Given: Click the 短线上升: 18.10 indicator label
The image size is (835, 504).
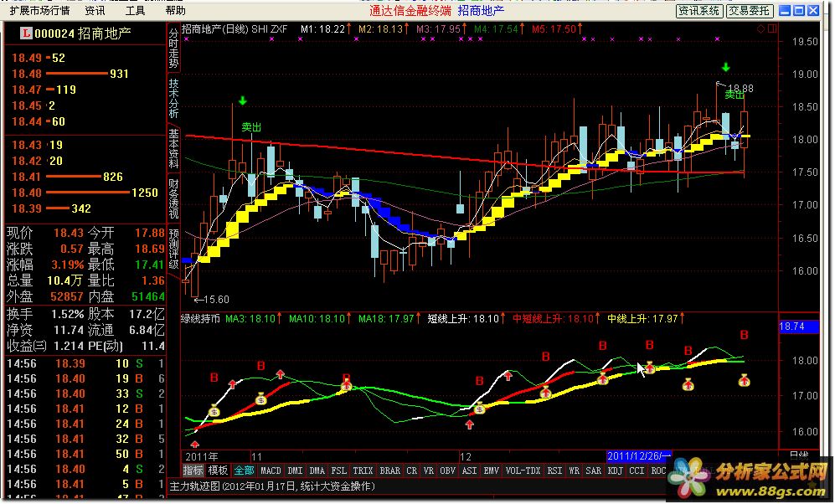Looking at the screenshot, I should coord(466,319).
